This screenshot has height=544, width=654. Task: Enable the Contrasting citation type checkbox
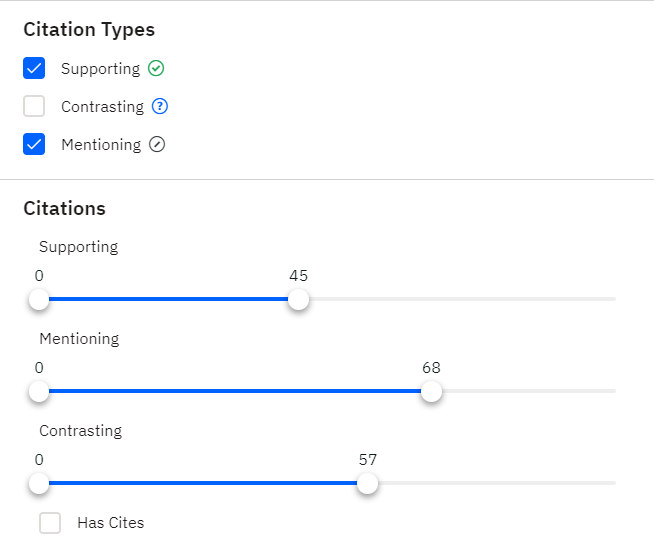click(34, 106)
